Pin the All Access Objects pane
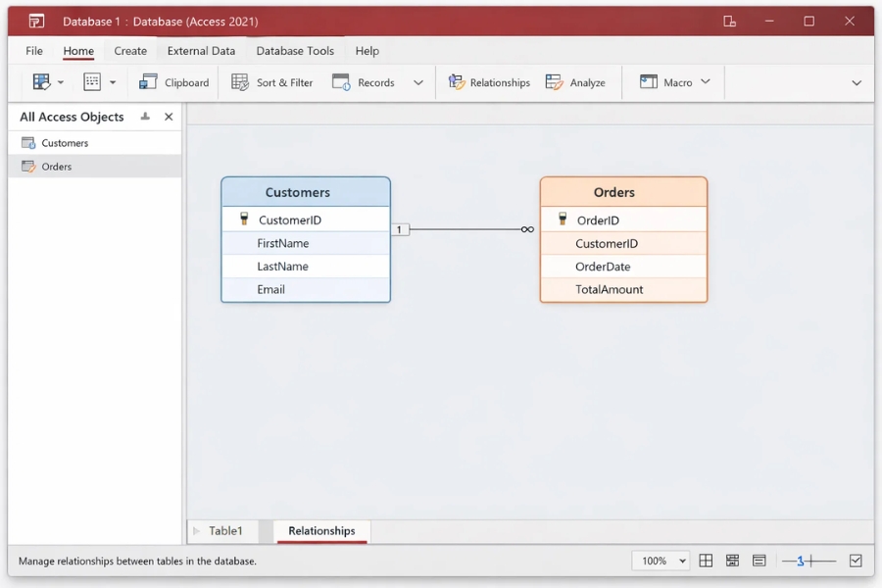 [145, 117]
